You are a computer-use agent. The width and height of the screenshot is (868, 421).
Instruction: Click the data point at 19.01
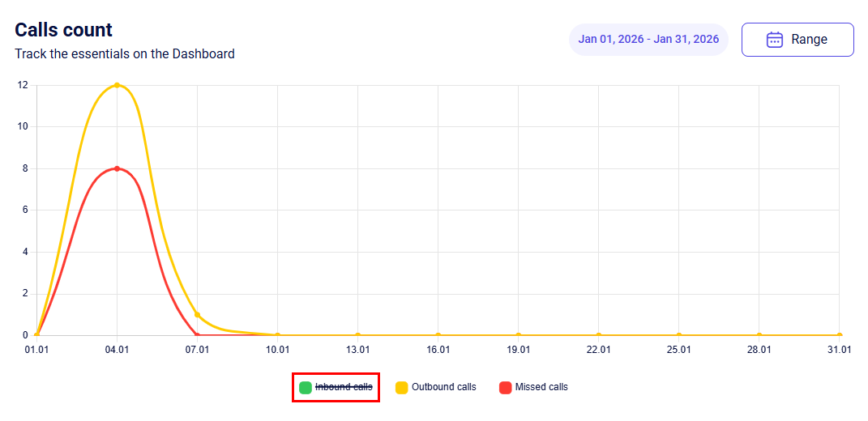[x=518, y=335]
